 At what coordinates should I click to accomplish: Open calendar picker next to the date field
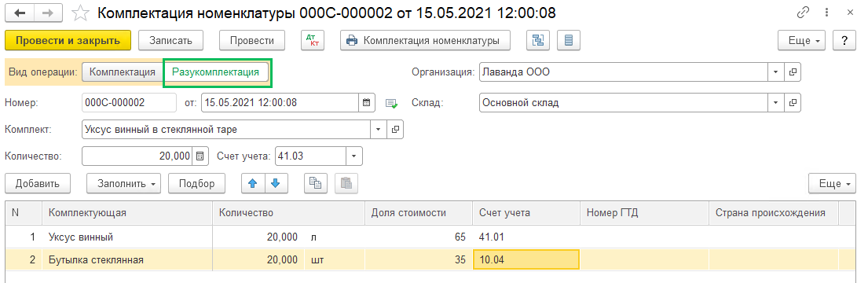click(366, 102)
